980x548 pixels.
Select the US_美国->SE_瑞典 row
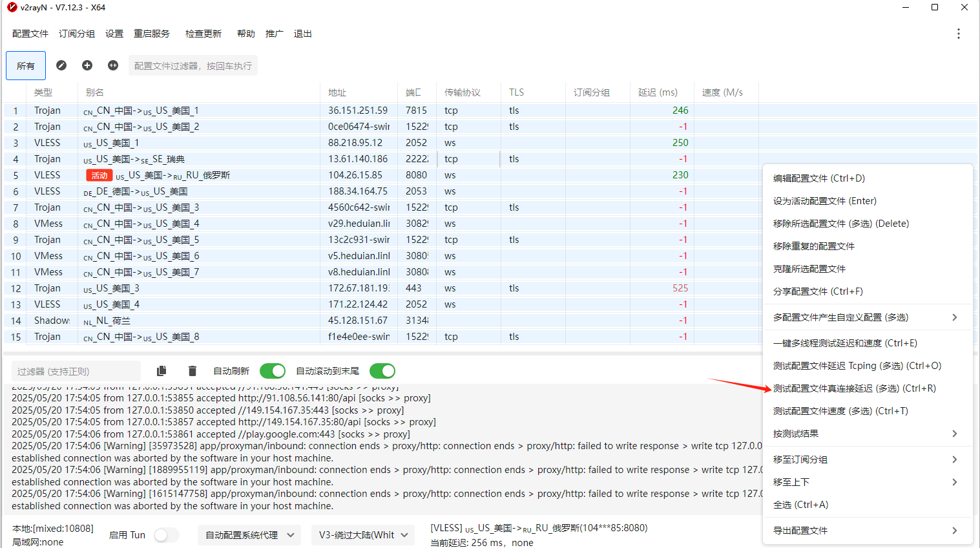pyautogui.click(x=490, y=159)
